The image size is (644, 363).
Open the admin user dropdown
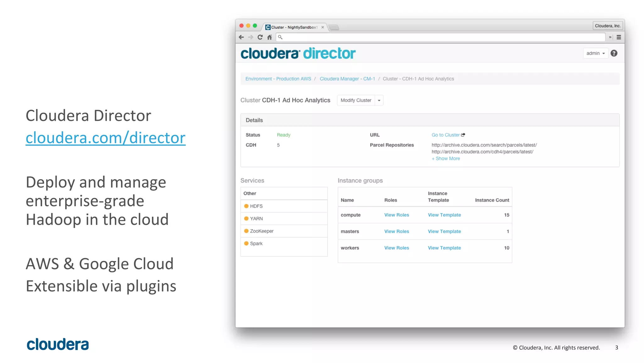click(x=595, y=53)
